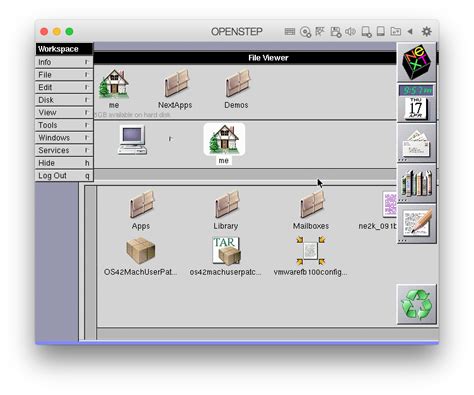Viewport: 474px width, 395px height.
Task: Open the Windows menu
Action: coord(64,138)
